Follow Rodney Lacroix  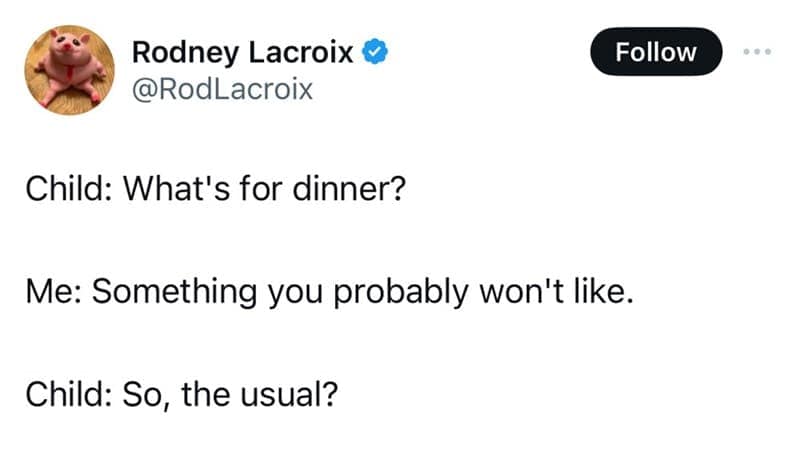click(656, 52)
